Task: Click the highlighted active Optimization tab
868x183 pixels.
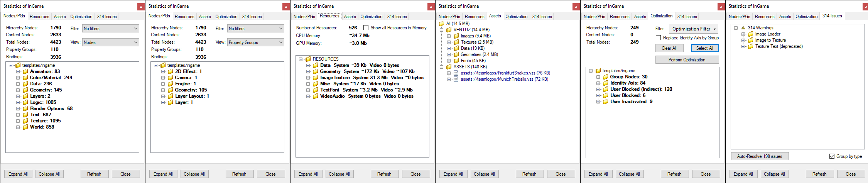Action: (661, 16)
